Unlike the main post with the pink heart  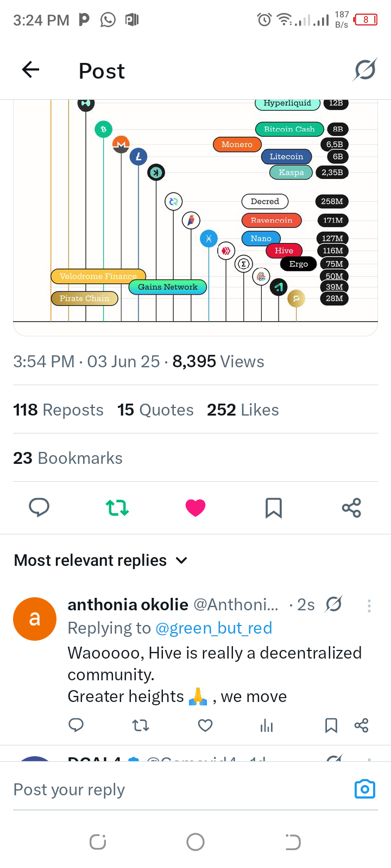tap(195, 507)
